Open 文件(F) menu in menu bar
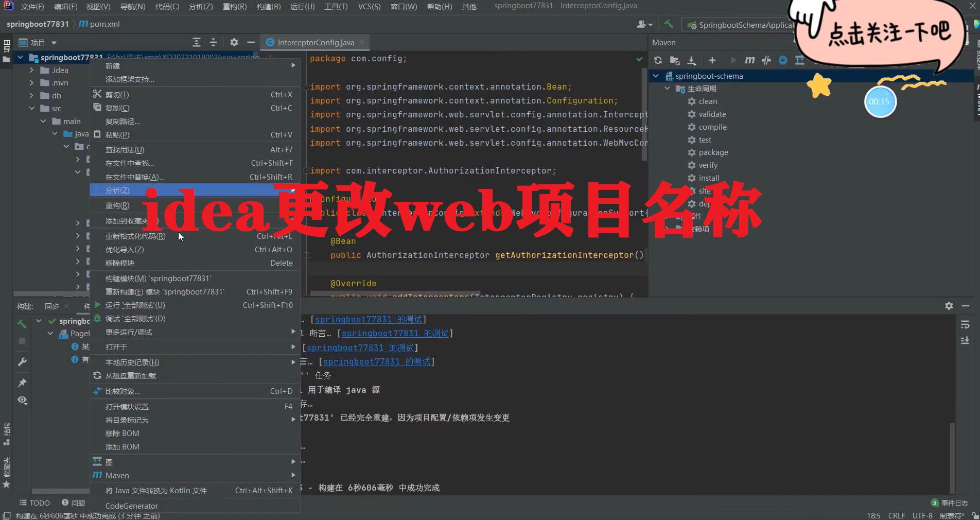 pos(32,7)
